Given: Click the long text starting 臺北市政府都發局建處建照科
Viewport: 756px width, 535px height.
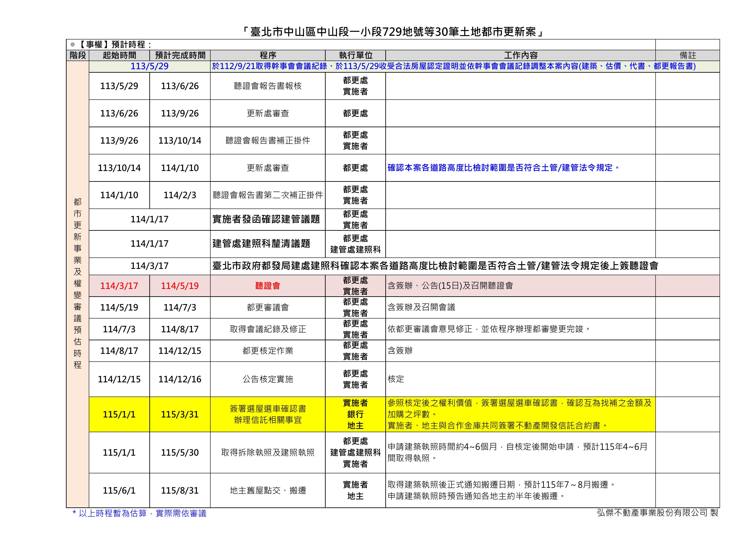Looking at the screenshot, I should click(x=435, y=266).
